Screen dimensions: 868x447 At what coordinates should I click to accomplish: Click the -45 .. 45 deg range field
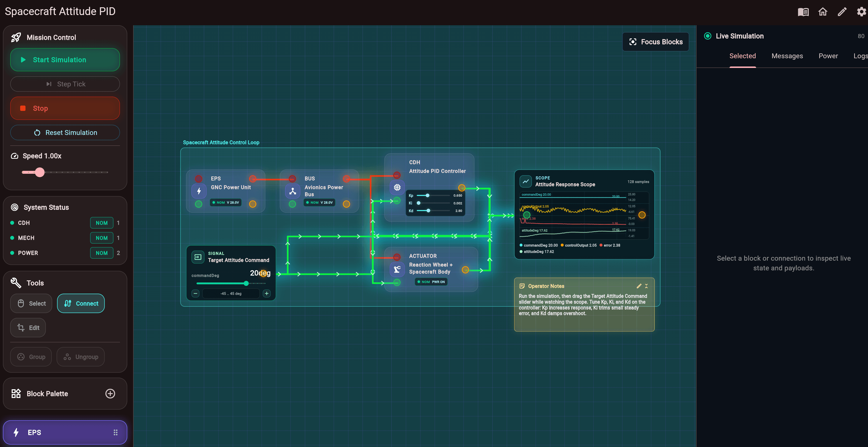coord(231,294)
